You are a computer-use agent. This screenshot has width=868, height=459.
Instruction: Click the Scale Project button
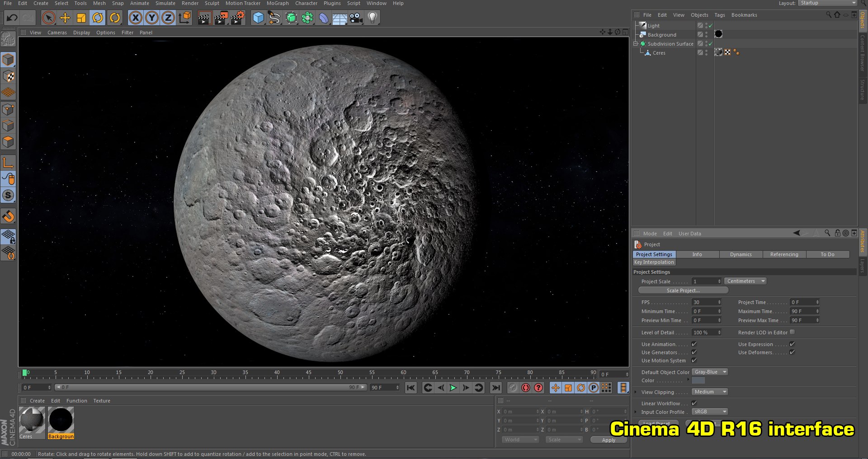point(683,290)
